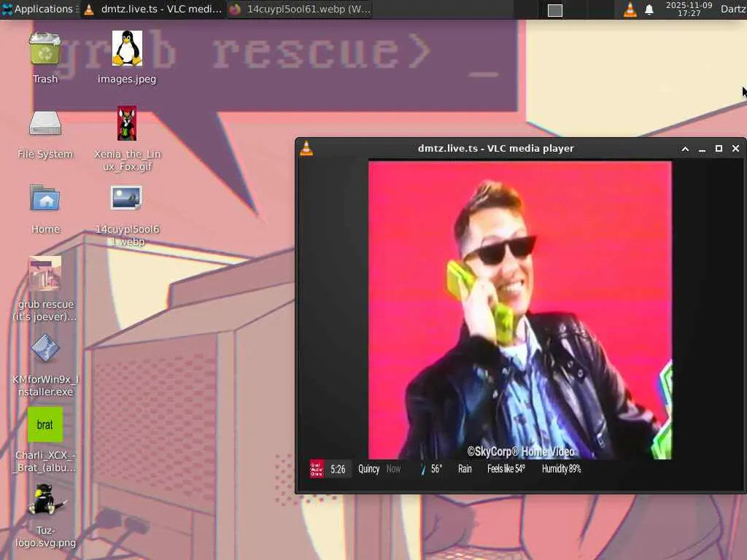Viewport: 747px width, 560px height.
Task: Shade the VLC window with the up-arrow button
Action: [685, 149]
